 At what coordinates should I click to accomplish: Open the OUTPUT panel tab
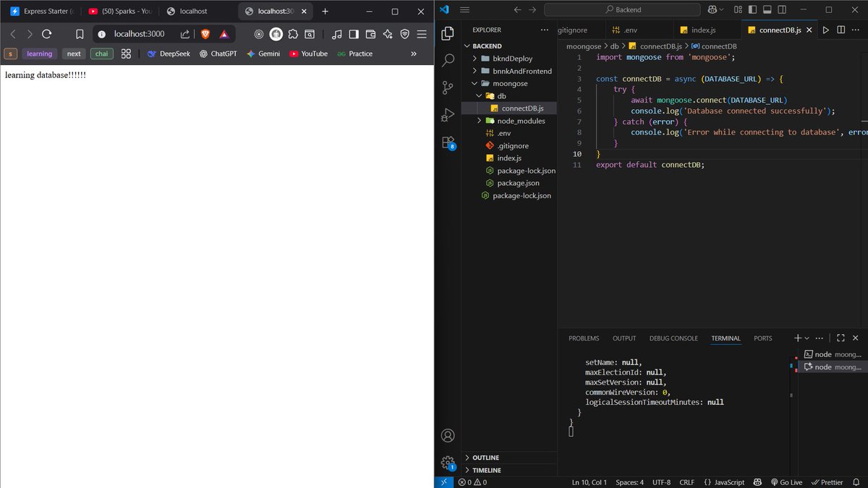624,338
